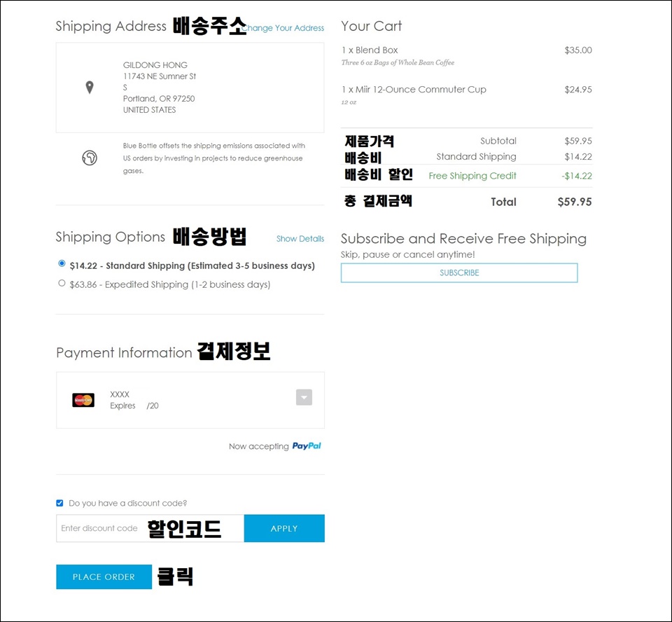Click the Free Shipping Credit line
This screenshot has width=672, height=622.
pyautogui.click(x=472, y=176)
